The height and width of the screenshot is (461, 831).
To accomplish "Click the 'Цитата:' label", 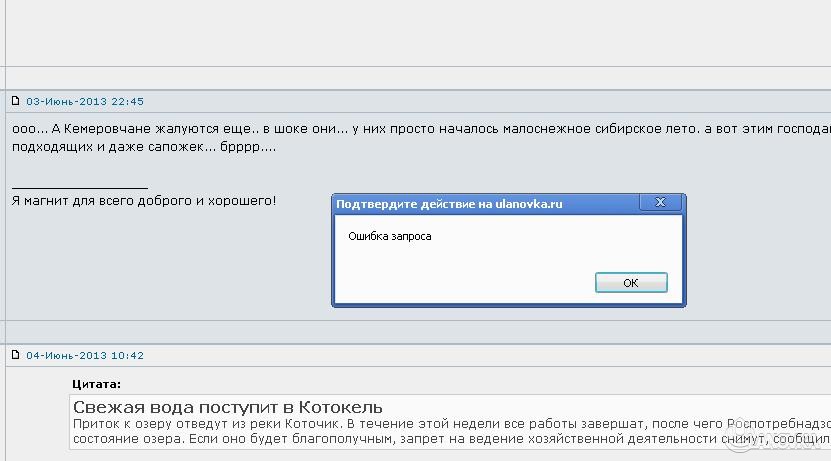I will (x=96, y=384).
